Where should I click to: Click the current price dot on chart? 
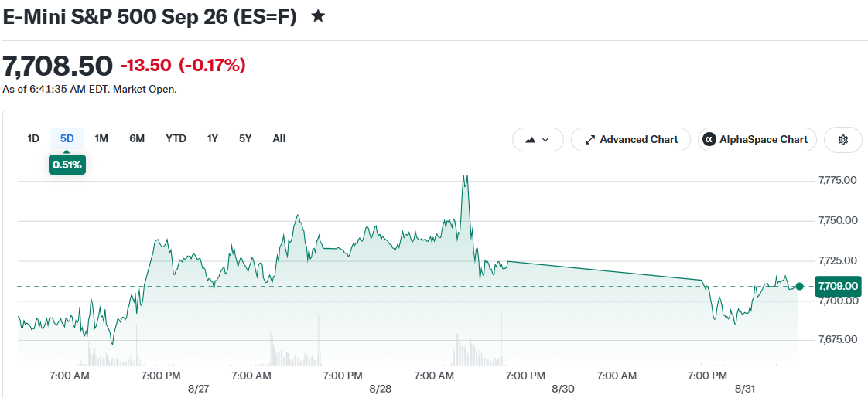pos(799,287)
